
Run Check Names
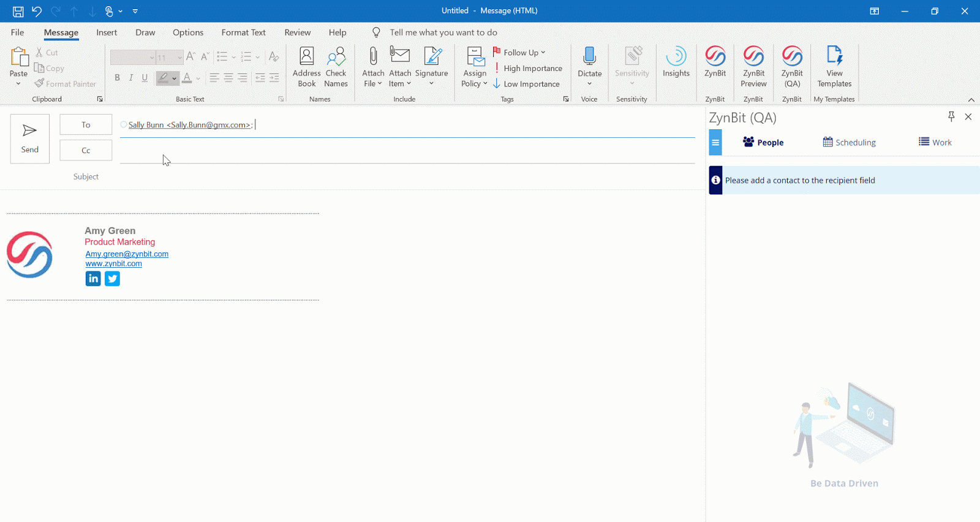point(336,67)
